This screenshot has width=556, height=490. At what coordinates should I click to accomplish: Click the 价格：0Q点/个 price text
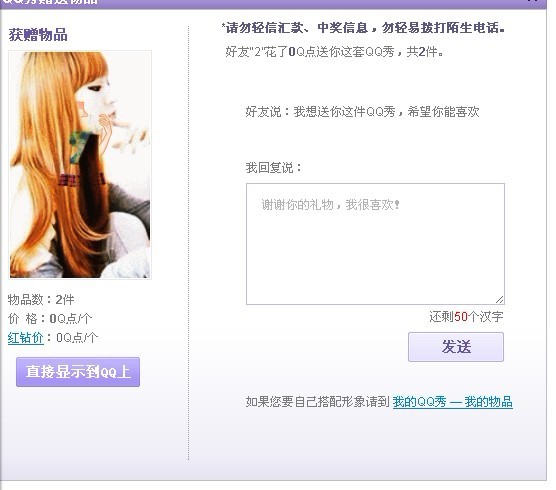[x=50, y=318]
